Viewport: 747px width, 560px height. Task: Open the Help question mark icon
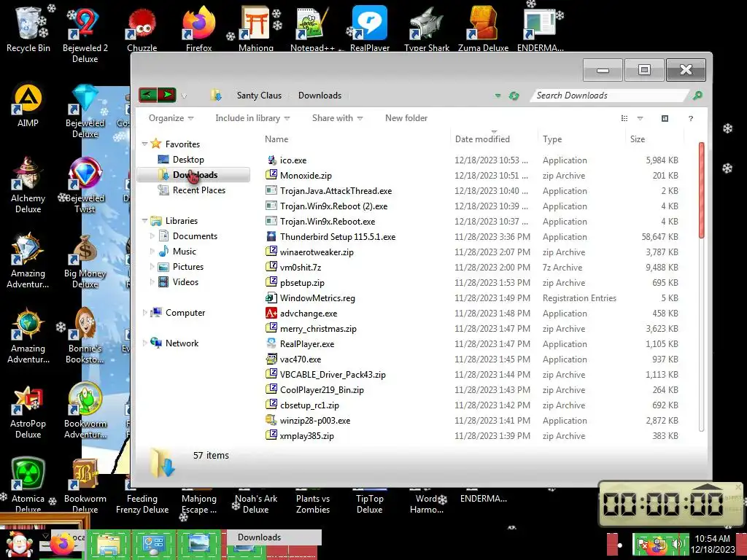pyautogui.click(x=691, y=119)
